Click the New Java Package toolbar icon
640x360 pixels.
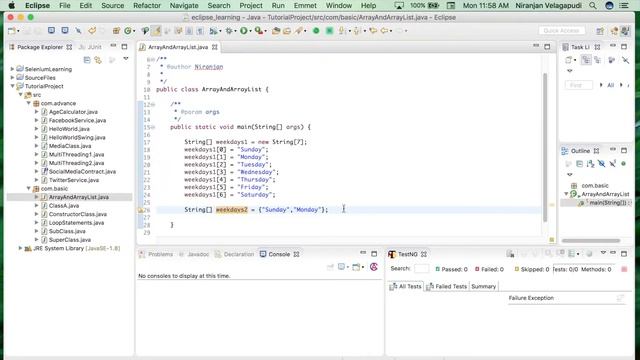point(116,31)
